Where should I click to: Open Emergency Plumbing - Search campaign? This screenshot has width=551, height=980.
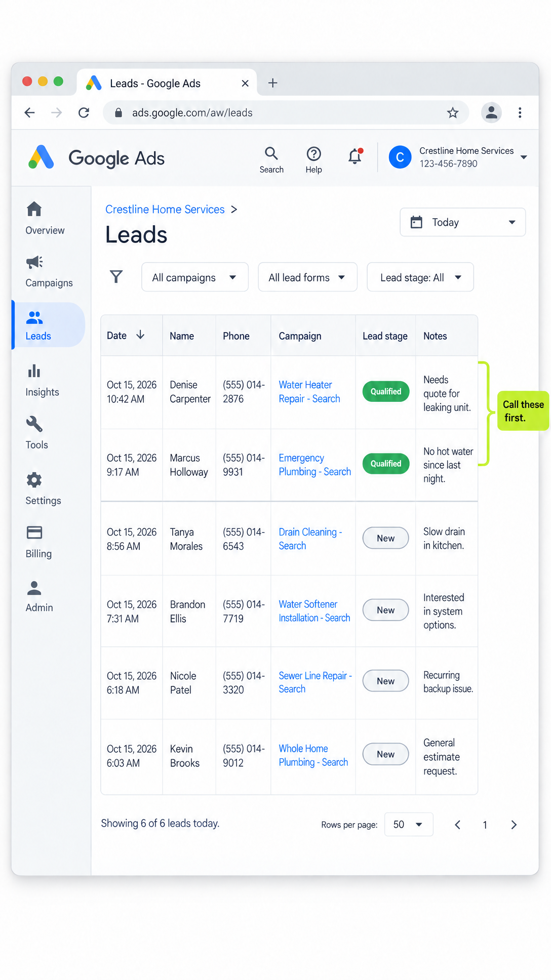click(x=314, y=465)
